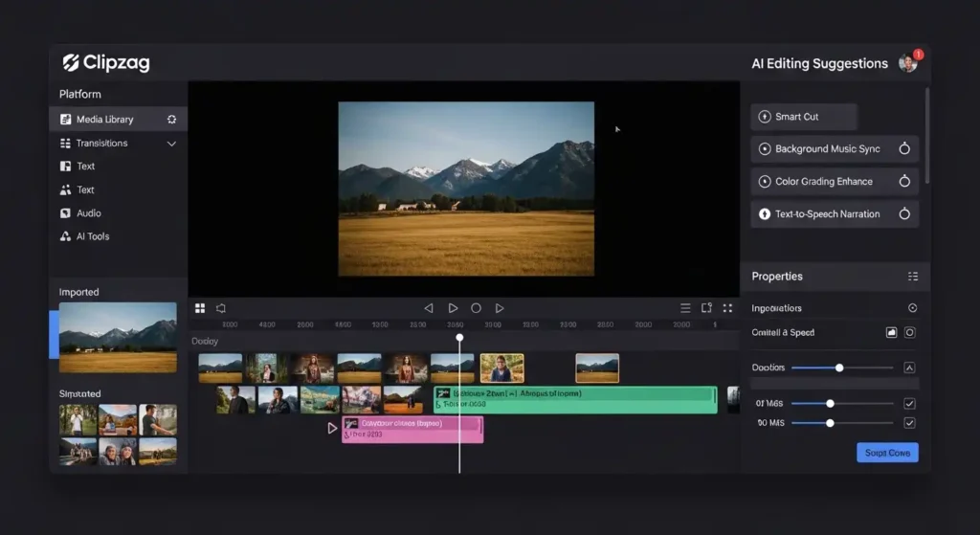Select the pink clip on timeline
980x535 pixels.
coord(412,430)
